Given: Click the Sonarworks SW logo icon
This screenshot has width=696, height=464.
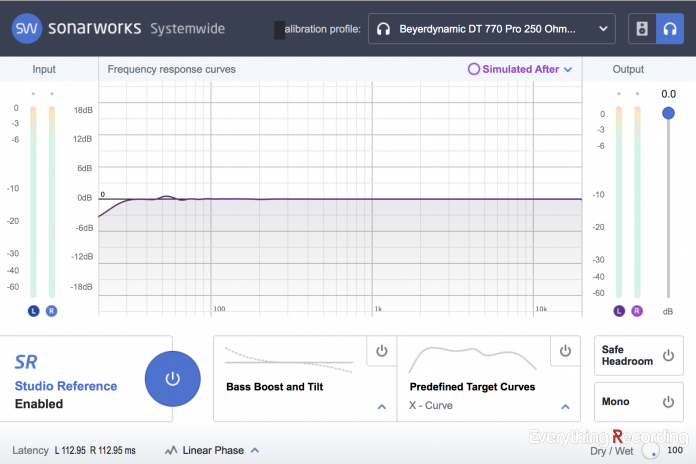Looking at the screenshot, I should pyautogui.click(x=27, y=28).
